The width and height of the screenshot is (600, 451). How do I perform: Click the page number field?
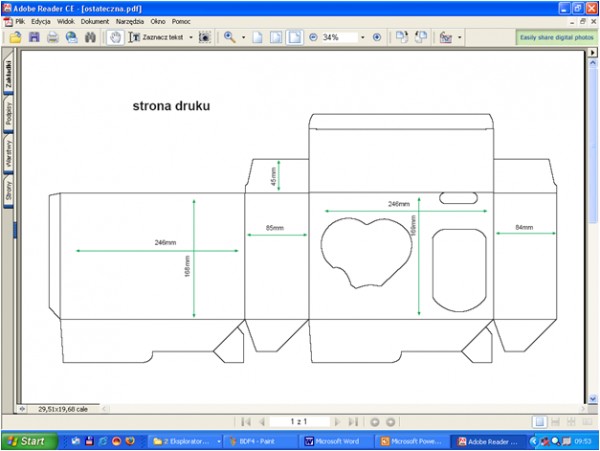point(298,422)
